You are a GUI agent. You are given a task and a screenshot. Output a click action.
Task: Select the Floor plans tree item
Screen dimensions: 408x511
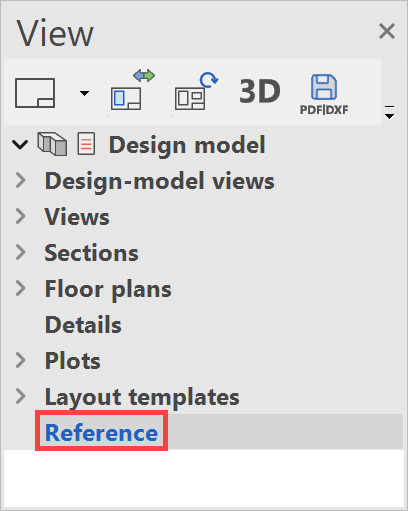coord(108,289)
